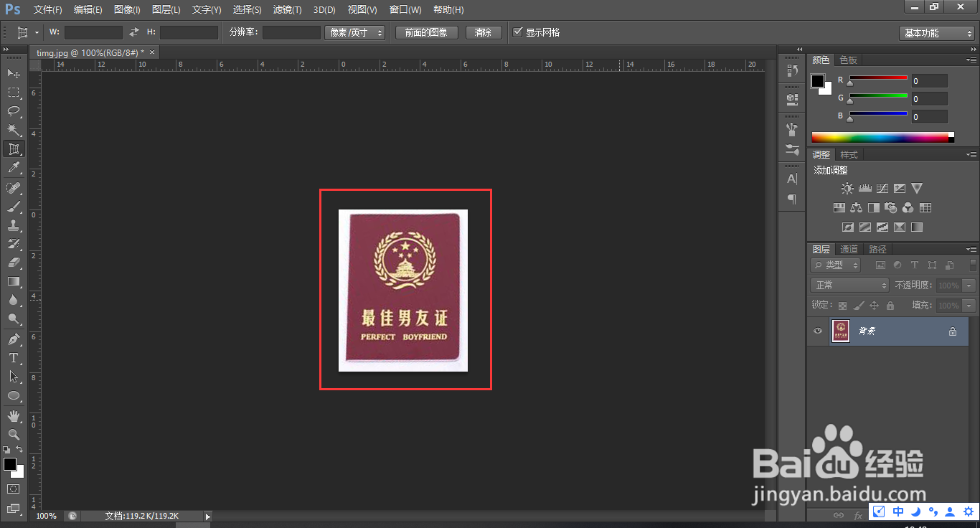The height and width of the screenshot is (528, 980).
Task: Select the History Brush tool
Action: (14, 244)
